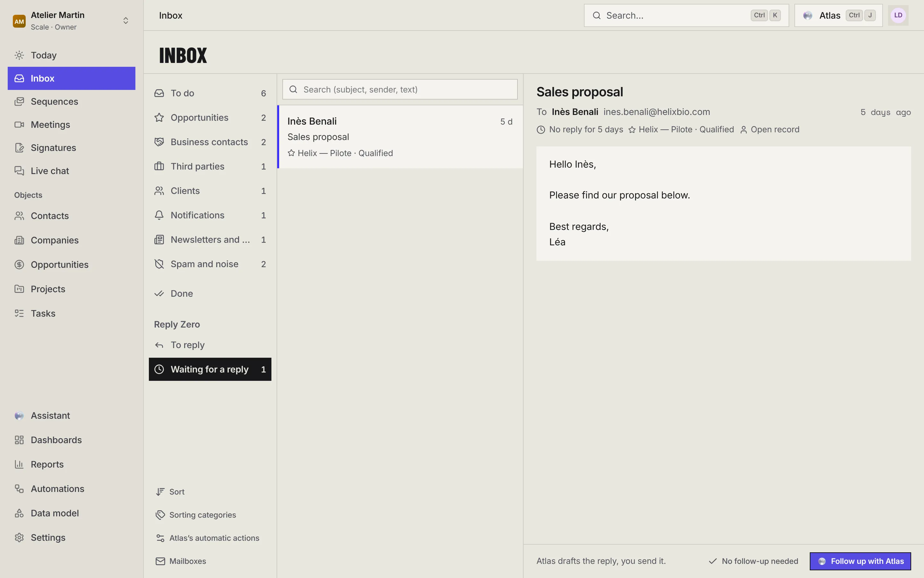924x578 pixels.
Task: Open the Atlas Ctrl J launcher
Action: pos(838,16)
